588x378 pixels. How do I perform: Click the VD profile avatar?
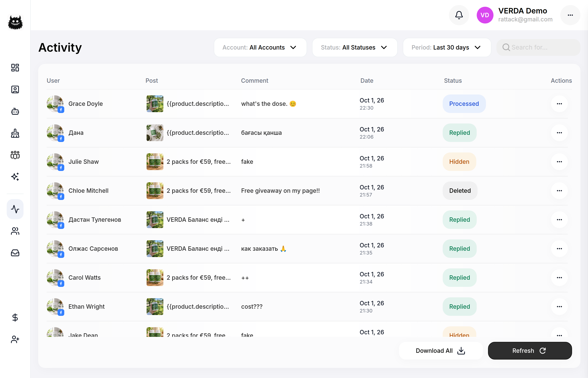tap(485, 15)
